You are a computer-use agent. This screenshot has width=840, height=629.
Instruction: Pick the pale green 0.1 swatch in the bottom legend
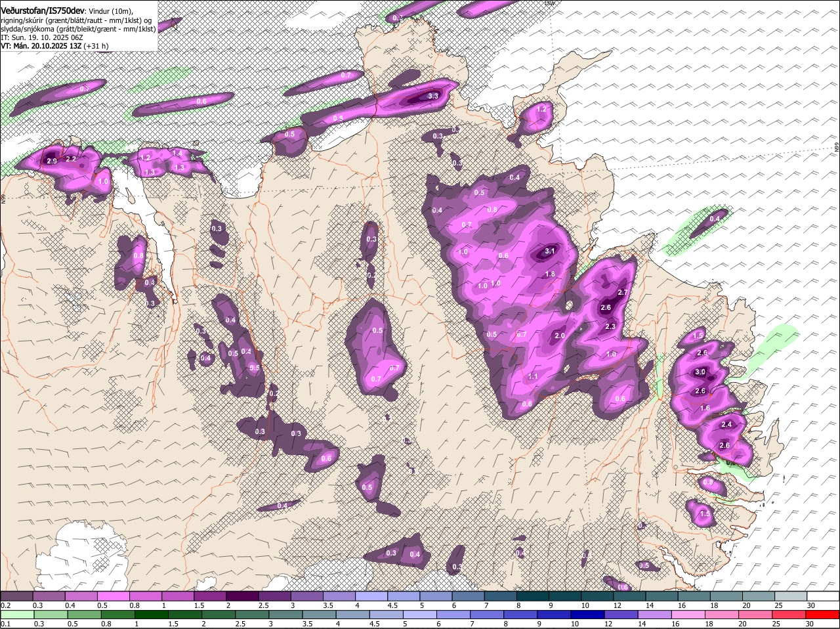pos(16,615)
